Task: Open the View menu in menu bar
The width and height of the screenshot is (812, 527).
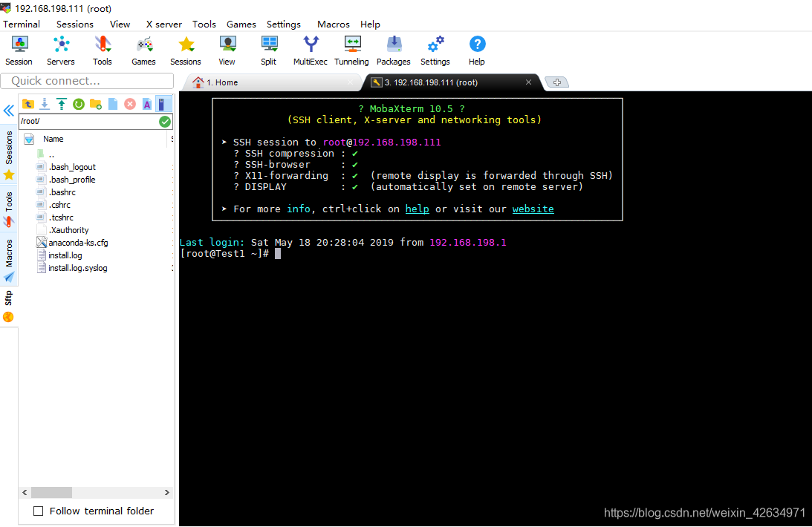Action: [x=120, y=24]
